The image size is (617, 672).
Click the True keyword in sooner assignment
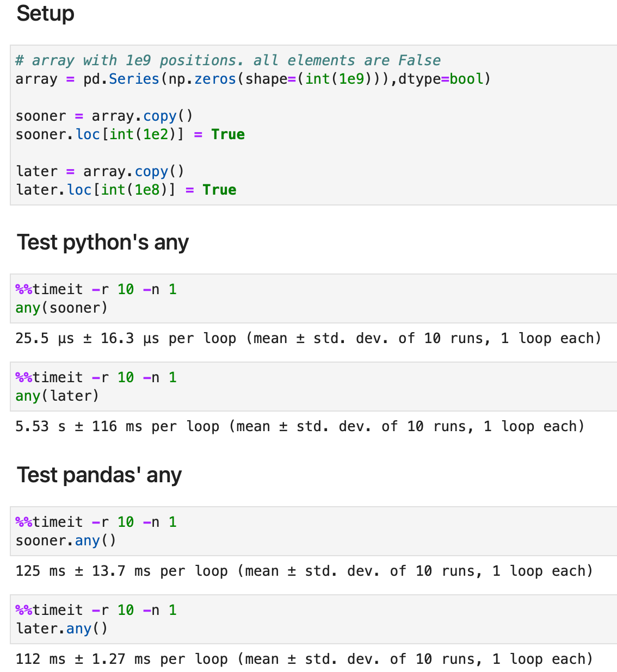click(227, 134)
